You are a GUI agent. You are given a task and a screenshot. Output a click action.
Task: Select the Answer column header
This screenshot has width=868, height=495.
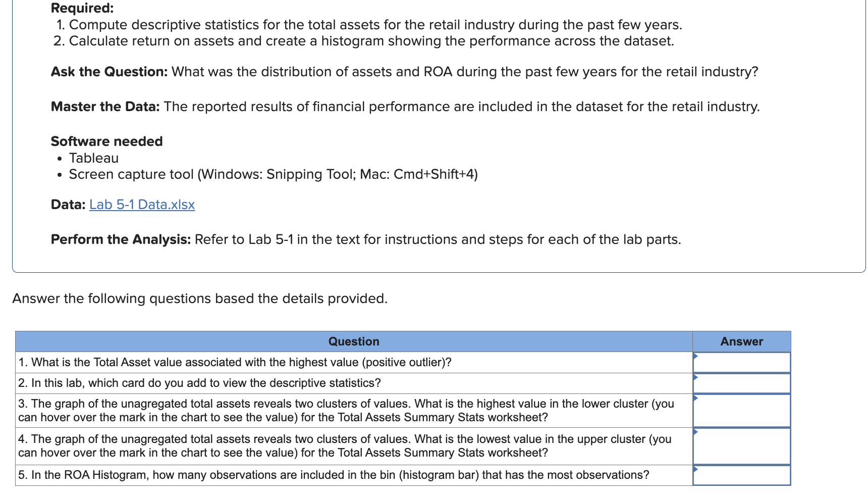tap(741, 341)
